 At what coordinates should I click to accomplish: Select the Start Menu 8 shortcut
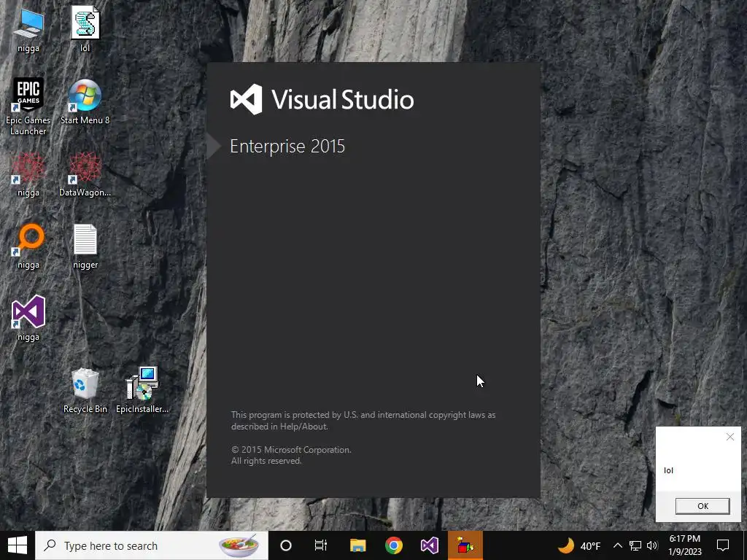pyautogui.click(x=85, y=101)
